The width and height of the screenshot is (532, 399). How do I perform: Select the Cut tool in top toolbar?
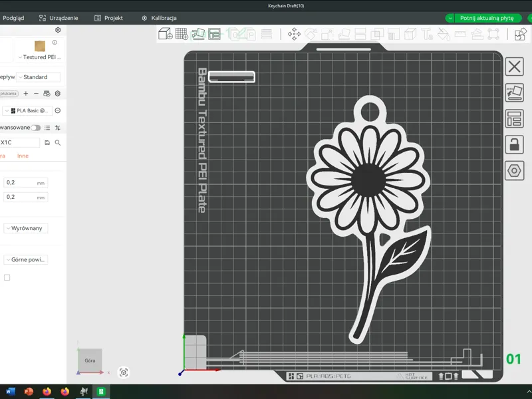(x=360, y=34)
